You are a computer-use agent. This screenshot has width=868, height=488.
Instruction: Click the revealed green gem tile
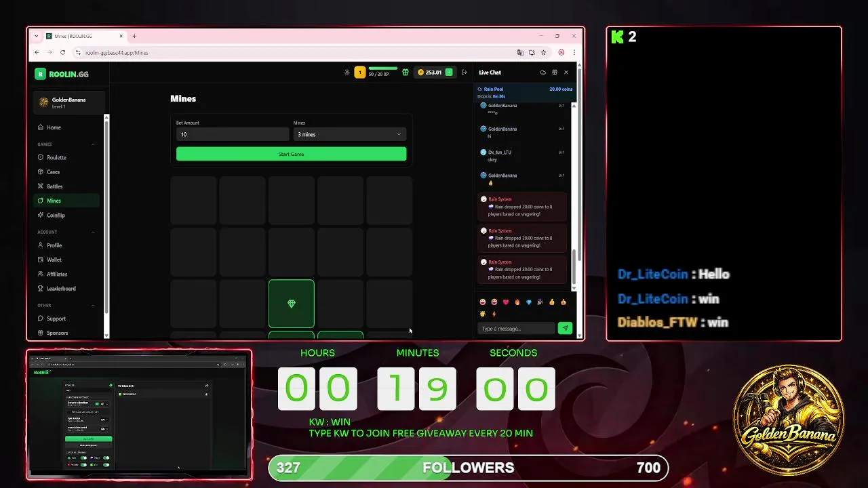(x=292, y=304)
